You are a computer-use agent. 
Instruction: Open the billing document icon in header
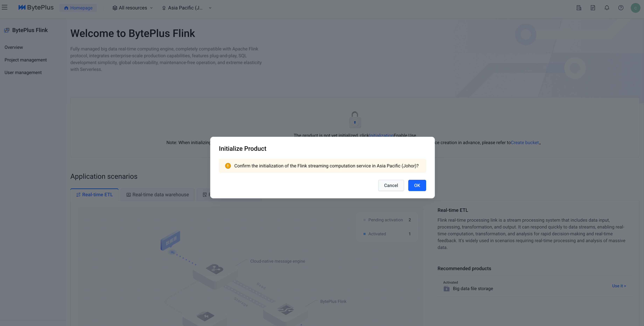pyautogui.click(x=593, y=8)
